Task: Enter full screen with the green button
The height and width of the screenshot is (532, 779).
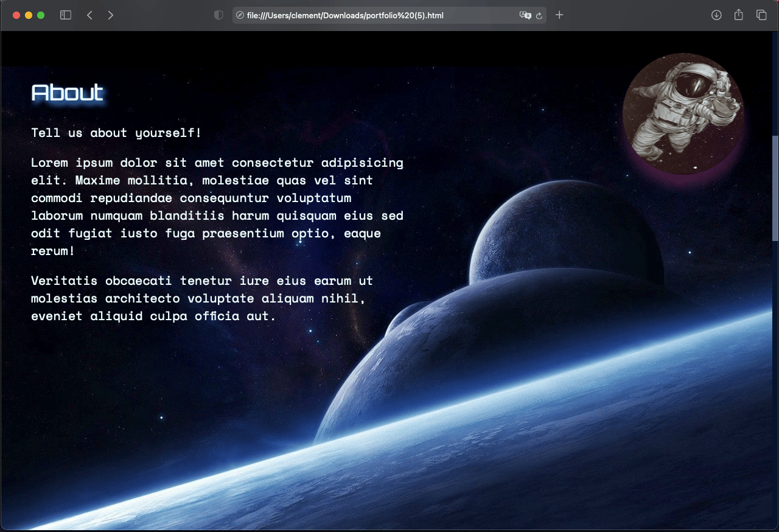Action: [x=41, y=15]
